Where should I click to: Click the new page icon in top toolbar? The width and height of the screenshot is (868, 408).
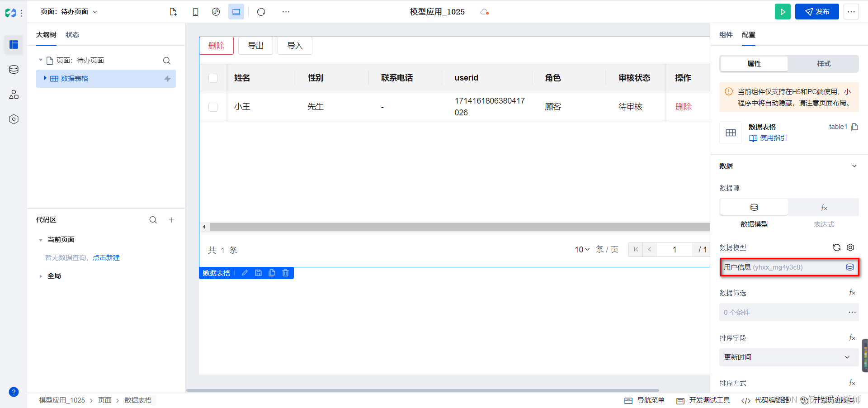click(x=173, y=12)
